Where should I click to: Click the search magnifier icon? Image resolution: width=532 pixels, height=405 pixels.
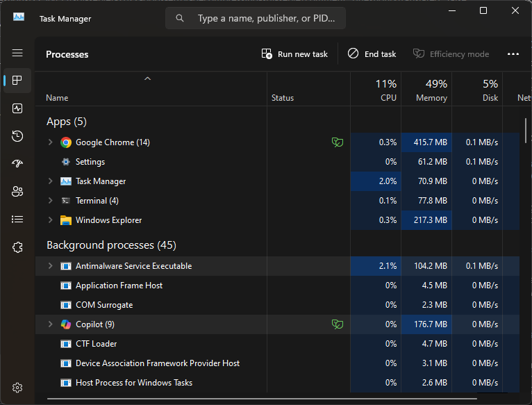point(180,18)
